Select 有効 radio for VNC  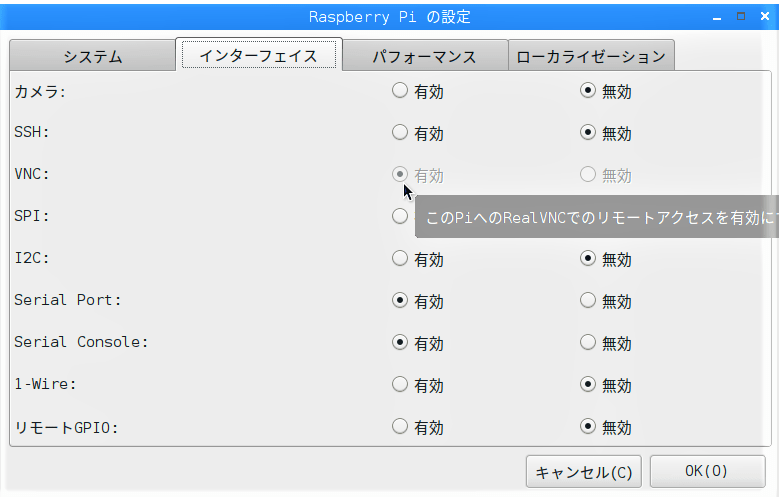[400, 174]
